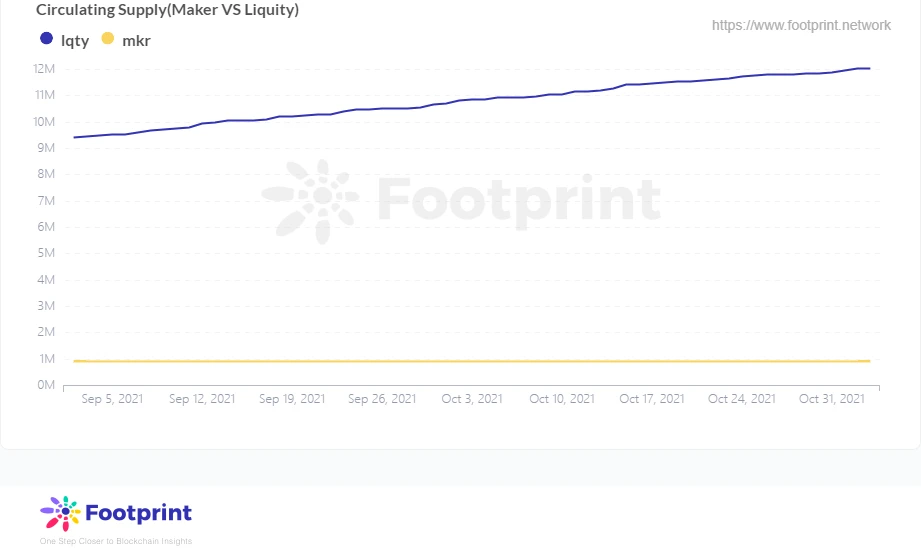Toggle the mkr legend series

136,41
